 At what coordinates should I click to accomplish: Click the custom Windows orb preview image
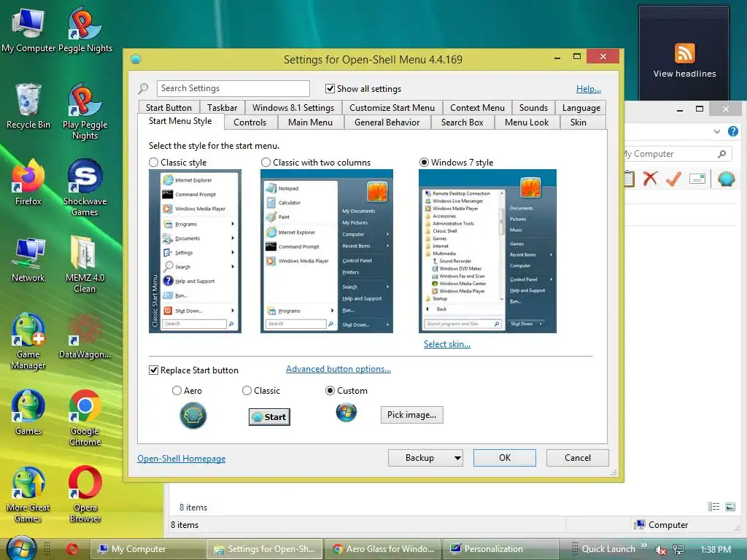(347, 413)
